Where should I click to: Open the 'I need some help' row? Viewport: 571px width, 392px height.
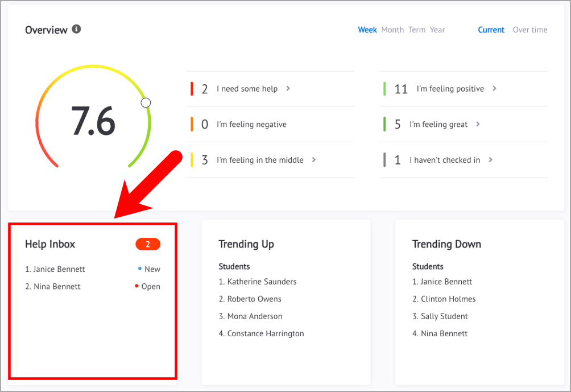270,89
